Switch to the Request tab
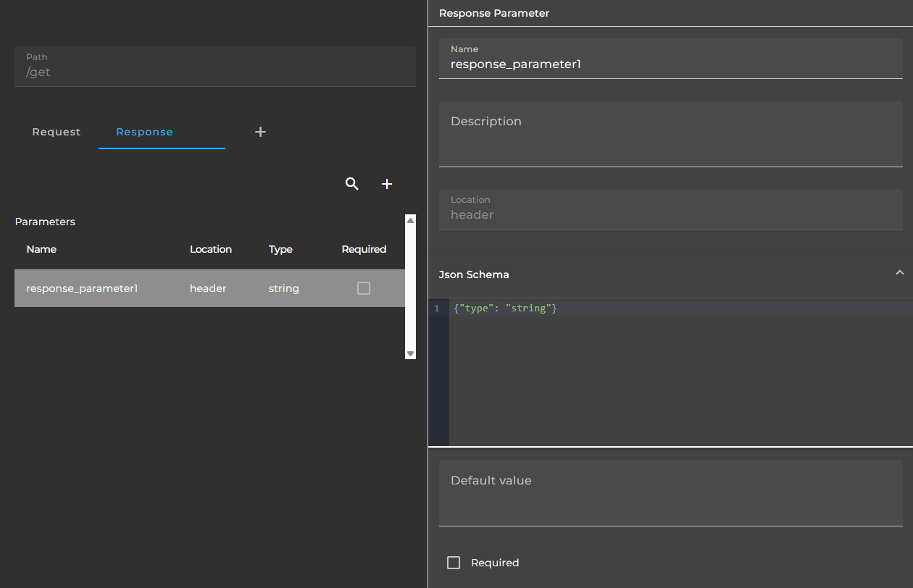 [57, 132]
